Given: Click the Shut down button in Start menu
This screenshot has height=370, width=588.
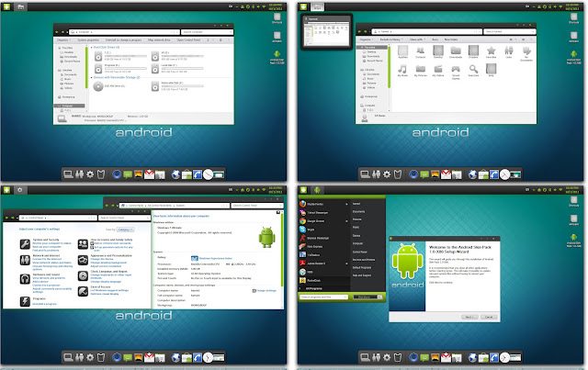Looking at the screenshot, I should point(365,297).
